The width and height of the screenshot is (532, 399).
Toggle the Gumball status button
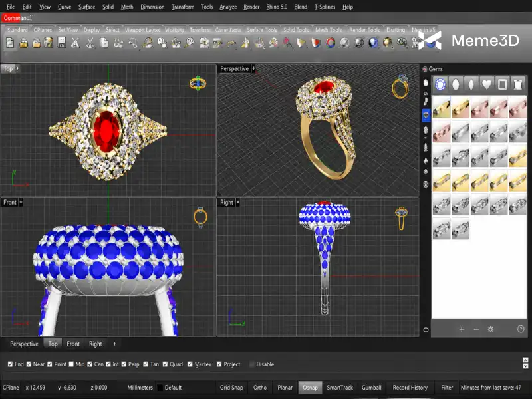point(372,388)
